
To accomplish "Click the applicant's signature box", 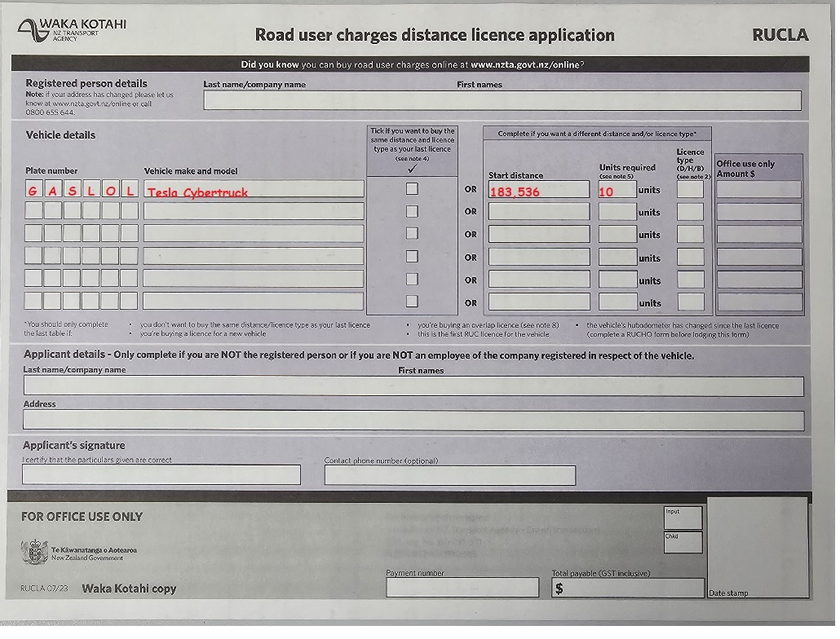I will coord(161,474).
